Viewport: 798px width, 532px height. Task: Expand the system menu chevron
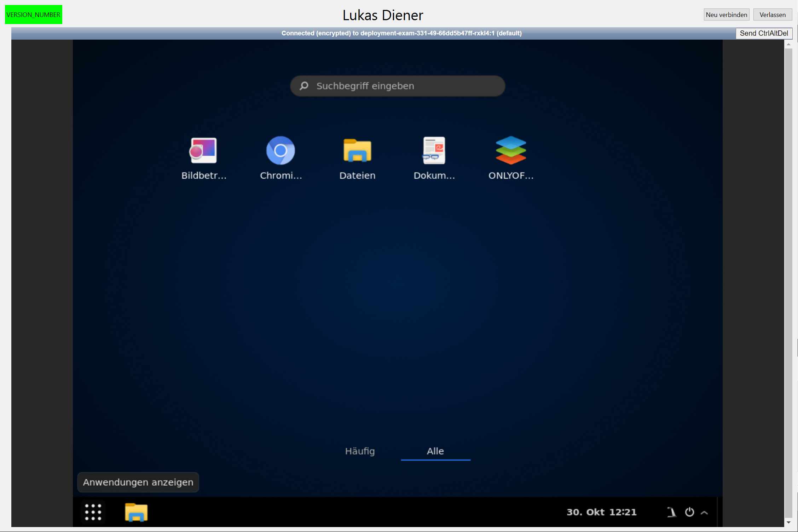point(704,513)
